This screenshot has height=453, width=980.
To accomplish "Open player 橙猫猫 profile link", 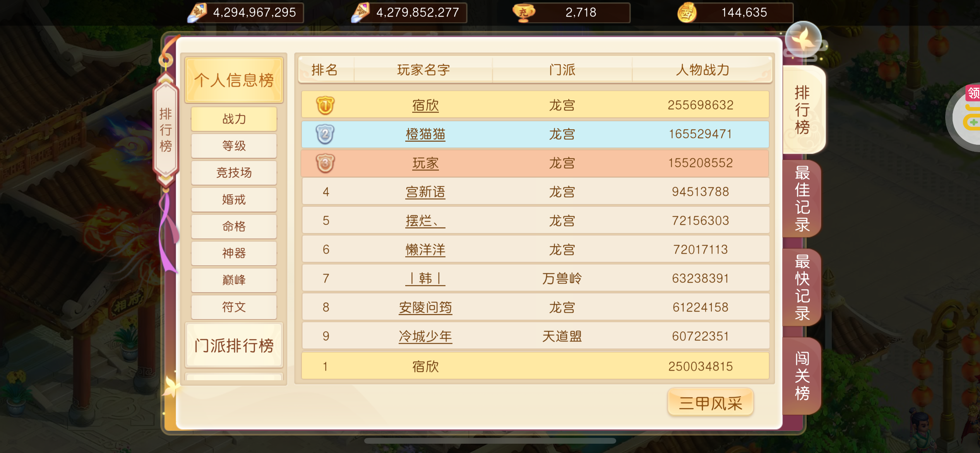I will point(425,134).
